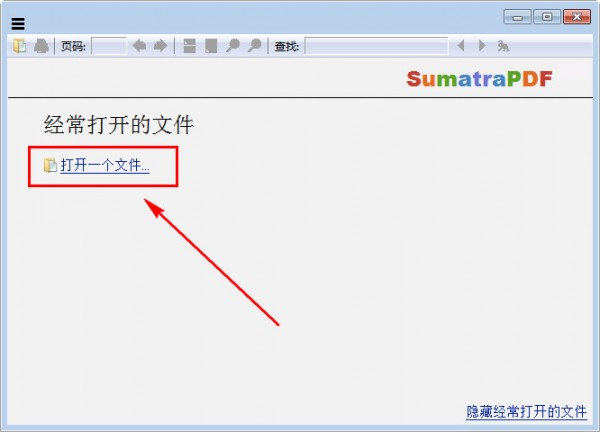Screen dimensions: 600x432
Task: Click the 经常打开的文件 heading
Action: click(x=119, y=125)
